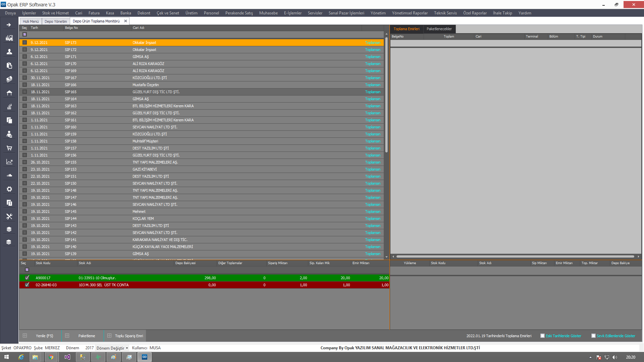The width and height of the screenshot is (644, 362).
Task: Switch to Paketlenecekler tab
Action: [x=439, y=29]
